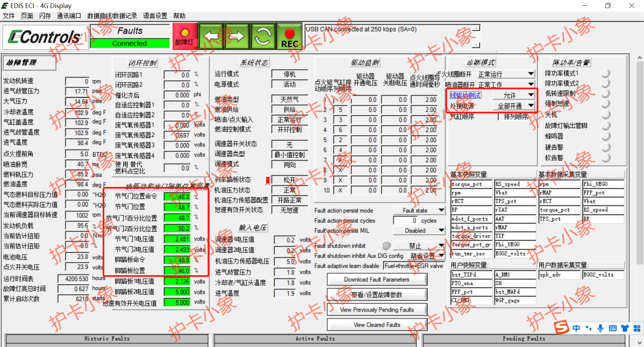Open the 通讯端口 menu
Viewport: 644px width, 347px height.
(x=69, y=16)
